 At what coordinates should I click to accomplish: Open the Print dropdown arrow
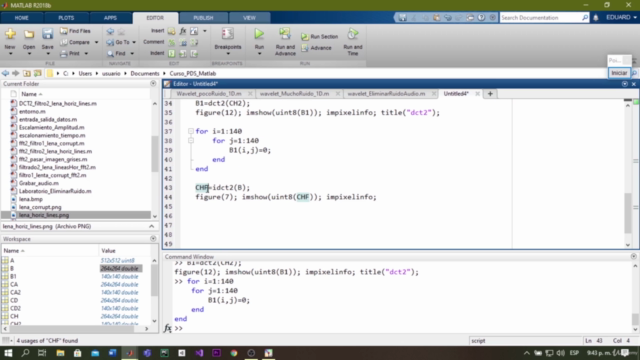[86, 54]
